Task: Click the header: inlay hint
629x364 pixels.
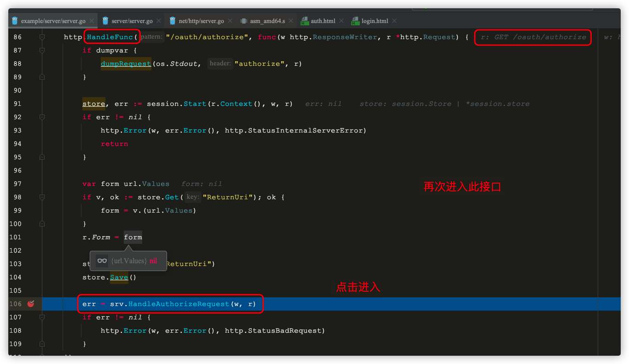Action: 220,64
